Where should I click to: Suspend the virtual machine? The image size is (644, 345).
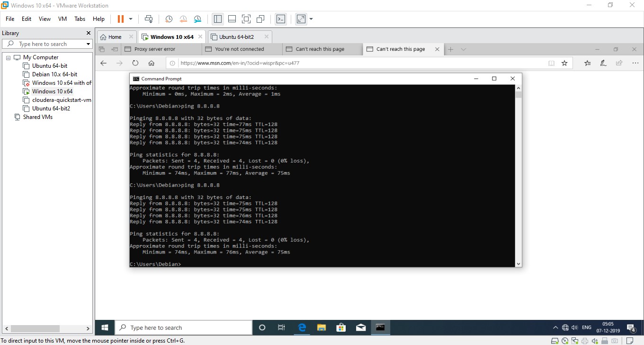pos(121,19)
